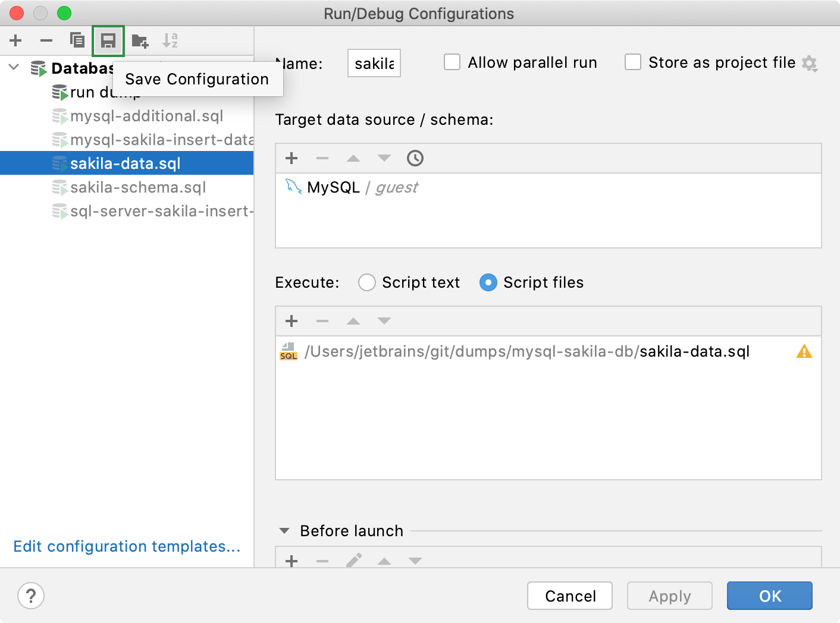Enable Allow parallel run
This screenshot has width=840, height=623.
pos(452,62)
